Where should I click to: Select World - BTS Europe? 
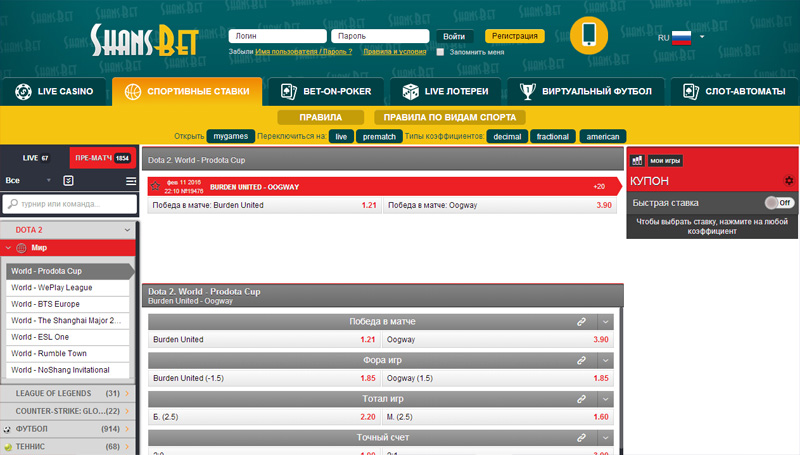(68, 304)
